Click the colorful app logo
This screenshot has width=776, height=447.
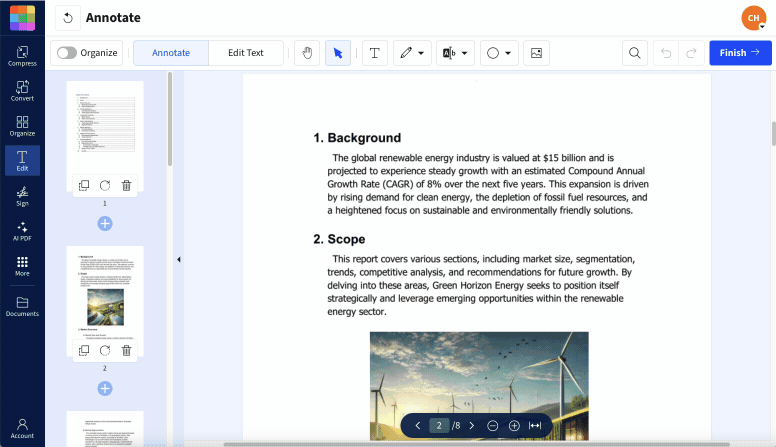22,18
